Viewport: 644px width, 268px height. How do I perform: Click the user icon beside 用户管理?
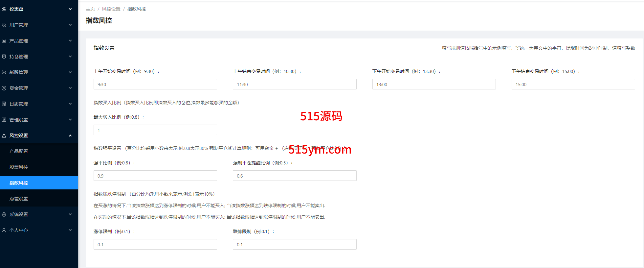click(x=4, y=25)
